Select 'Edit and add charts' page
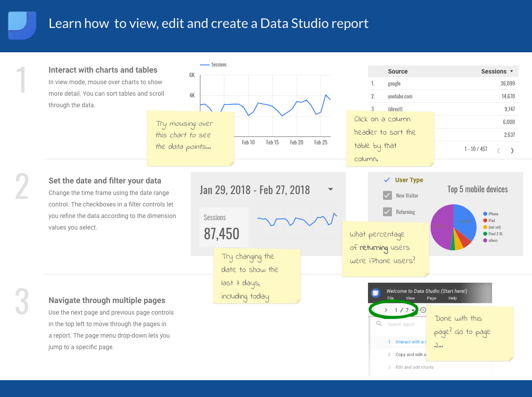This screenshot has height=397, width=532. click(414, 367)
